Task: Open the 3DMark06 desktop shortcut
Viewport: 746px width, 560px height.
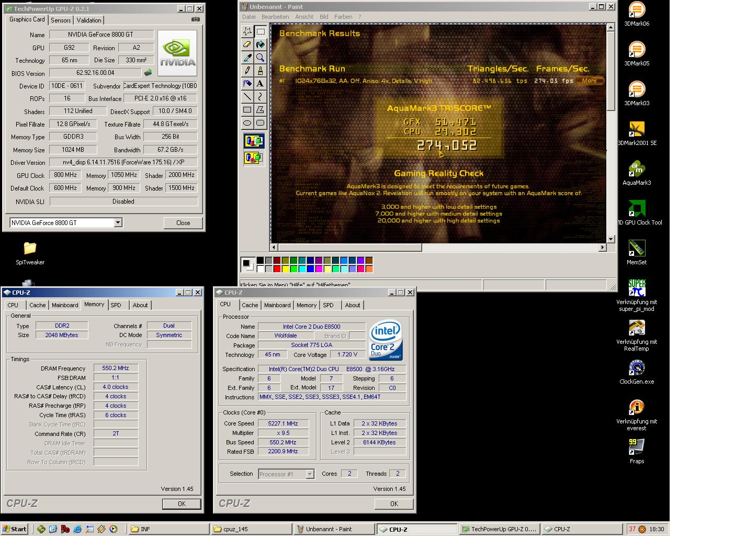Action: coord(637,14)
